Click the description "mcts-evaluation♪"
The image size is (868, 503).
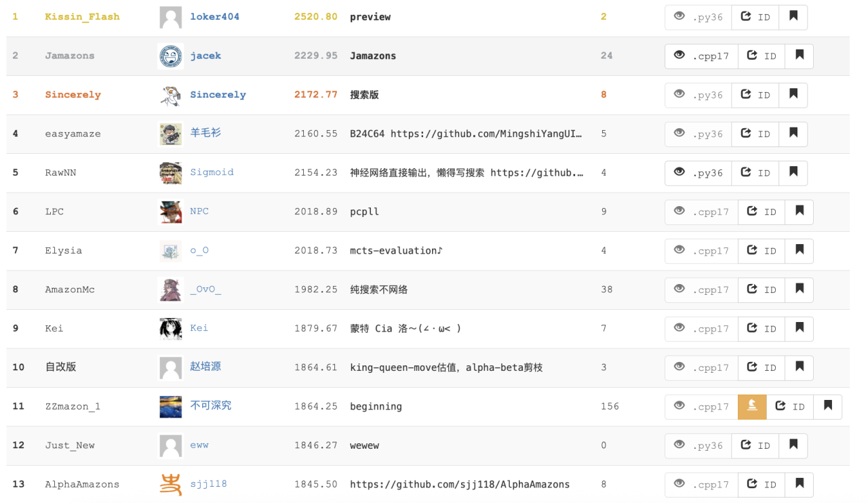[x=397, y=251]
